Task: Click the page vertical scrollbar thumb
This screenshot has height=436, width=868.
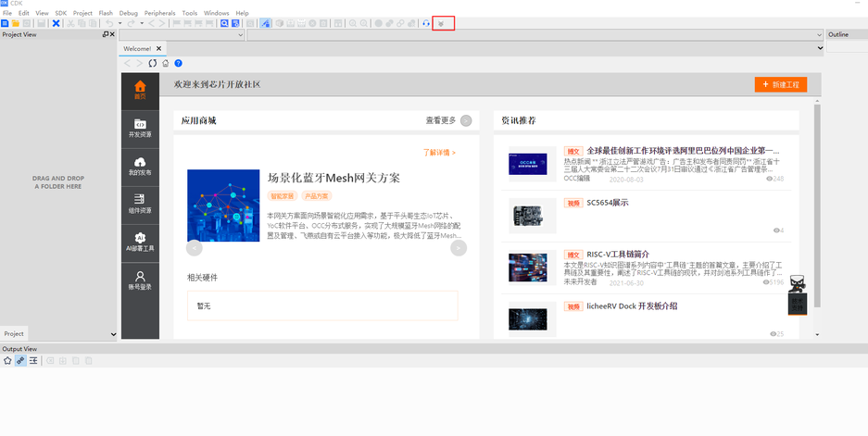Action: coord(817,205)
